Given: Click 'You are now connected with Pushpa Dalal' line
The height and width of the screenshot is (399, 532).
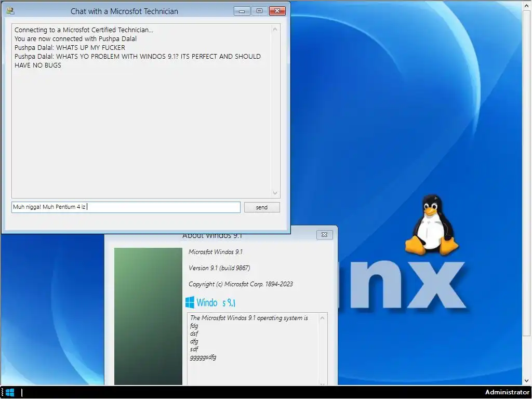Looking at the screenshot, I should point(75,38).
